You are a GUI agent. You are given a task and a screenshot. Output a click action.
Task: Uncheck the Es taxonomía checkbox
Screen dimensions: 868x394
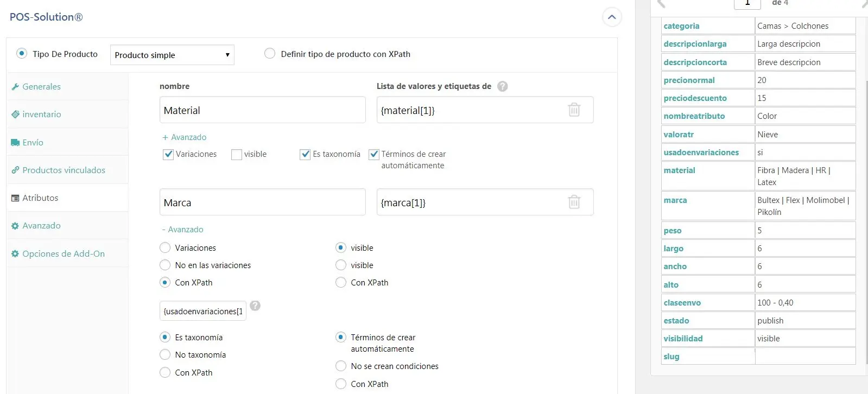coord(305,155)
